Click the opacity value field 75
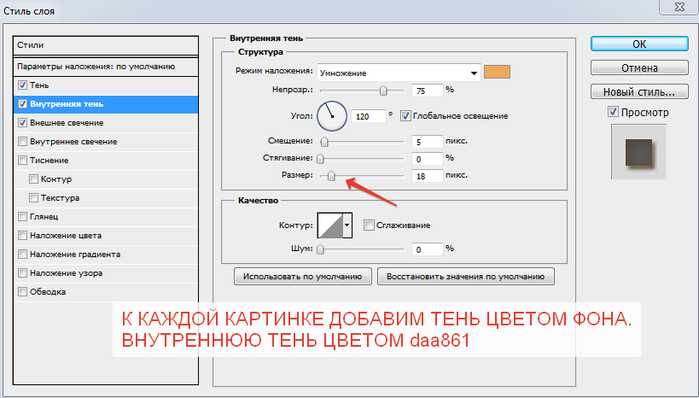 point(427,91)
